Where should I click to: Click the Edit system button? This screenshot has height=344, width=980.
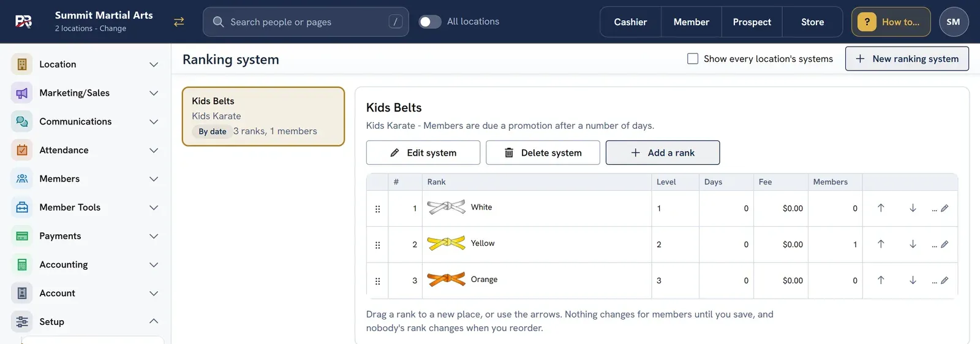(423, 153)
